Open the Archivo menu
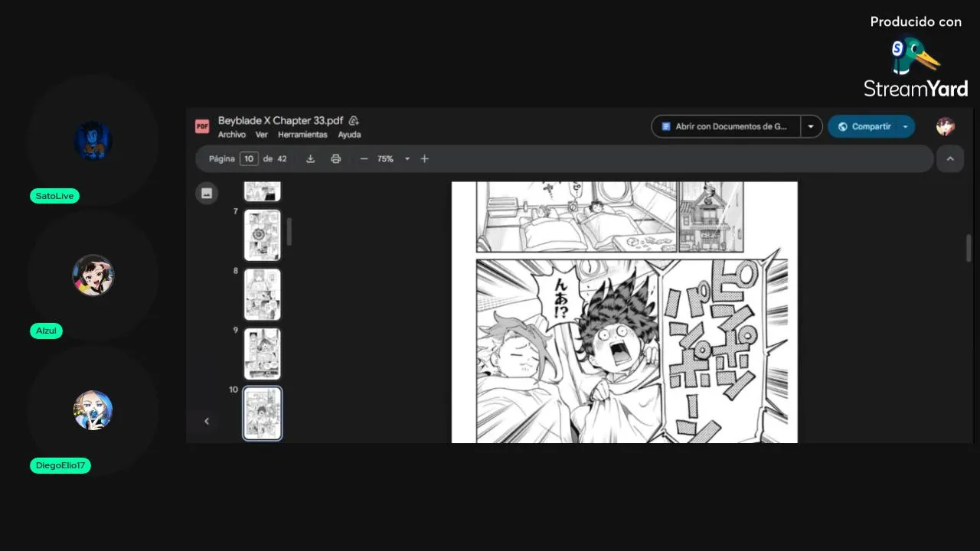The height and width of the screenshot is (551, 980). coord(232,135)
